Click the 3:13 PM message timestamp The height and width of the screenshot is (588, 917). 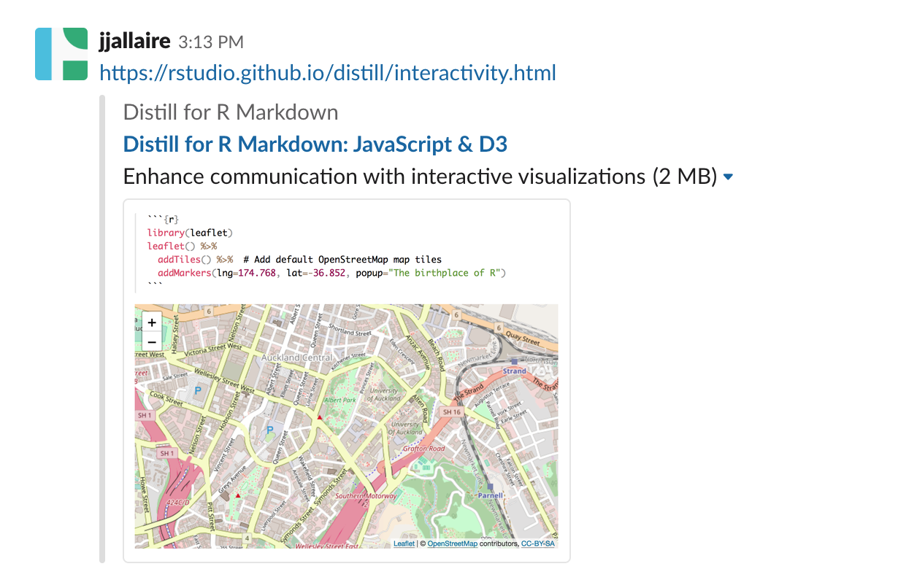211,42
